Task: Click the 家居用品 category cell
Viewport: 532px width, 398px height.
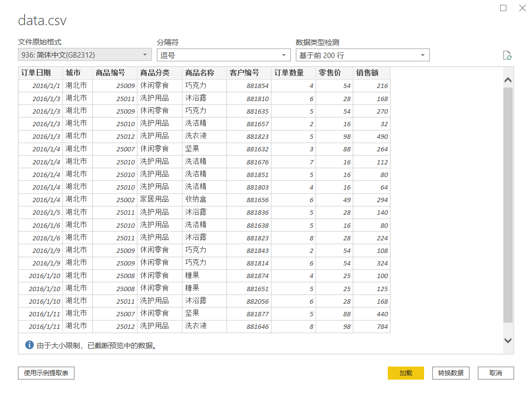Action: click(160, 200)
